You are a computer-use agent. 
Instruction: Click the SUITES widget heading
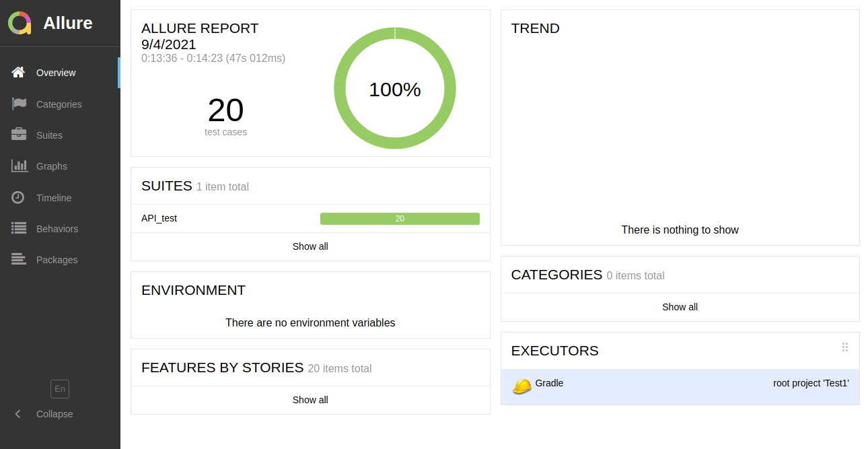pyautogui.click(x=167, y=186)
